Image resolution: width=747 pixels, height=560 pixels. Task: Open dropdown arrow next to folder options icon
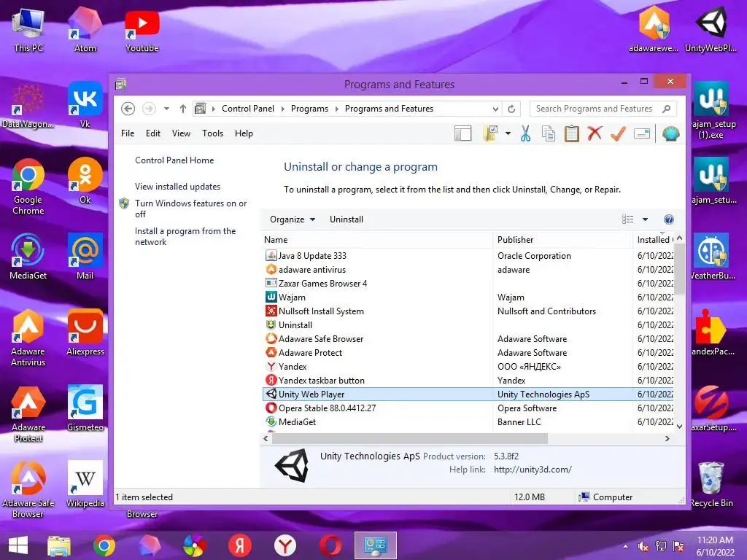(x=508, y=134)
